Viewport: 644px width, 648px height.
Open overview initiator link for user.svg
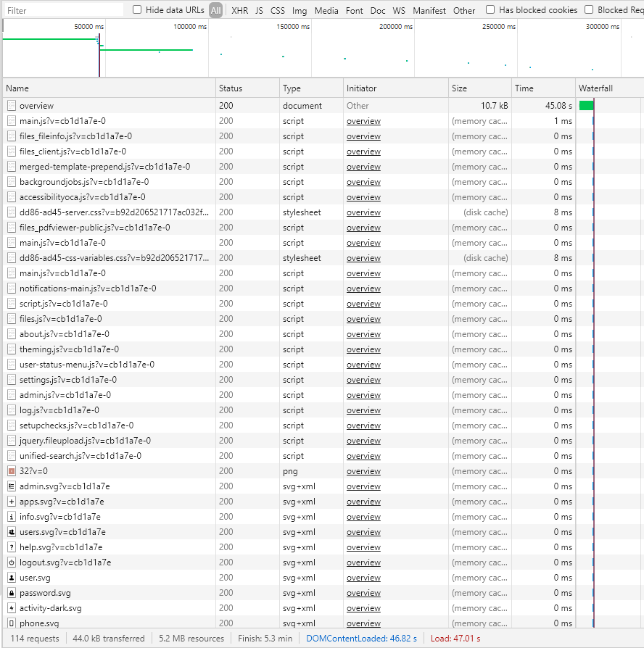pos(363,578)
